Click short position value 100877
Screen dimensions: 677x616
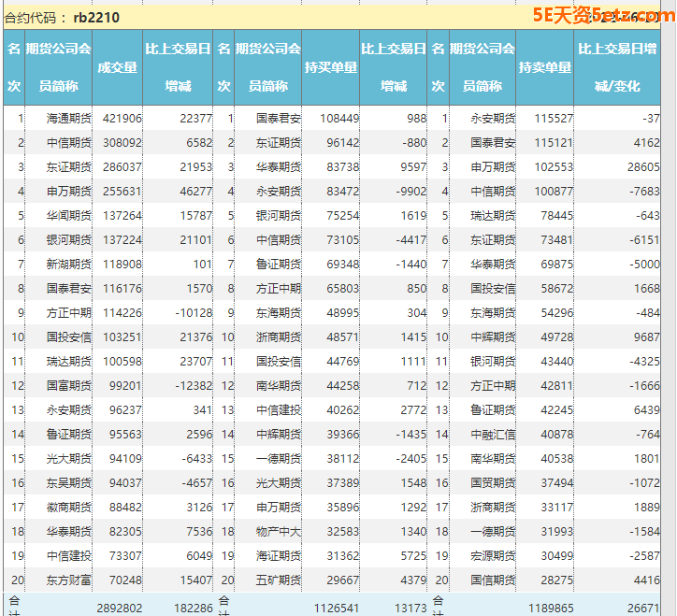pyautogui.click(x=554, y=192)
